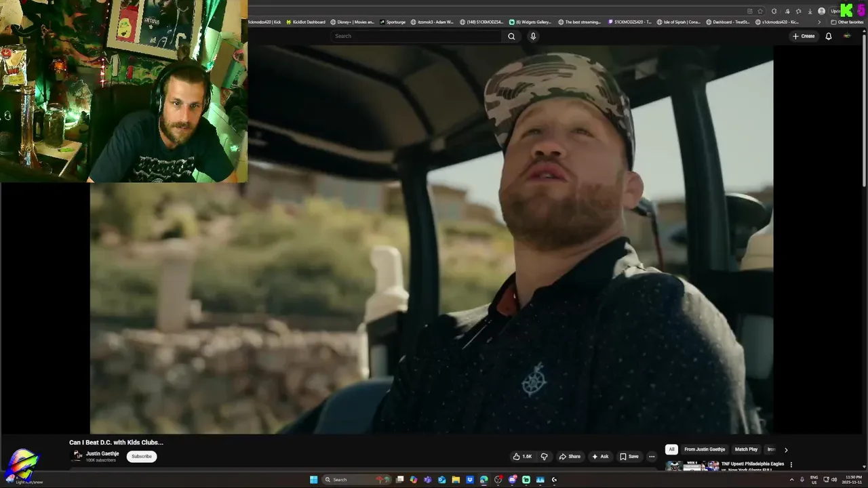Open the Widgets Gallery bookmark
This screenshot has width=868, height=488.
530,22
